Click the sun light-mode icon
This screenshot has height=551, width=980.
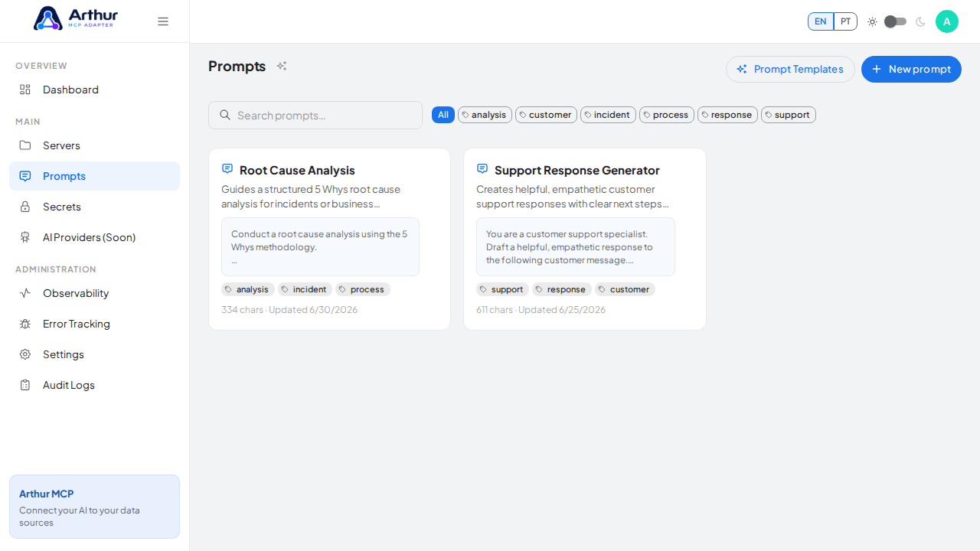point(872,21)
